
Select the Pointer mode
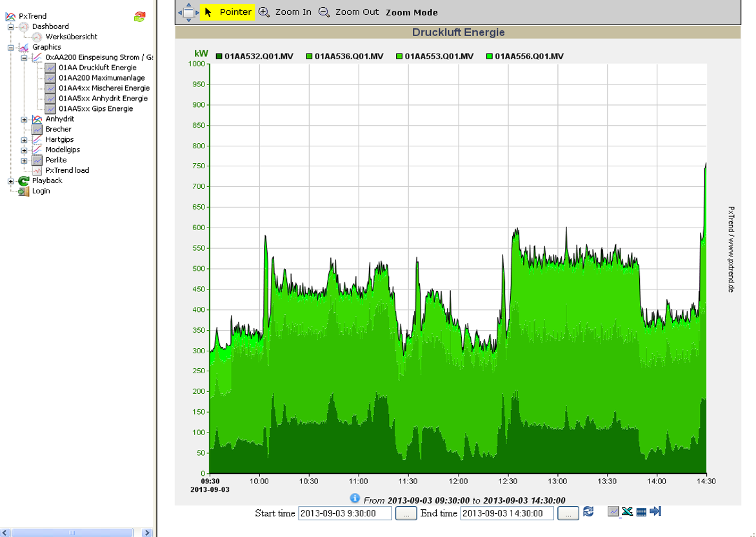pyautogui.click(x=227, y=12)
